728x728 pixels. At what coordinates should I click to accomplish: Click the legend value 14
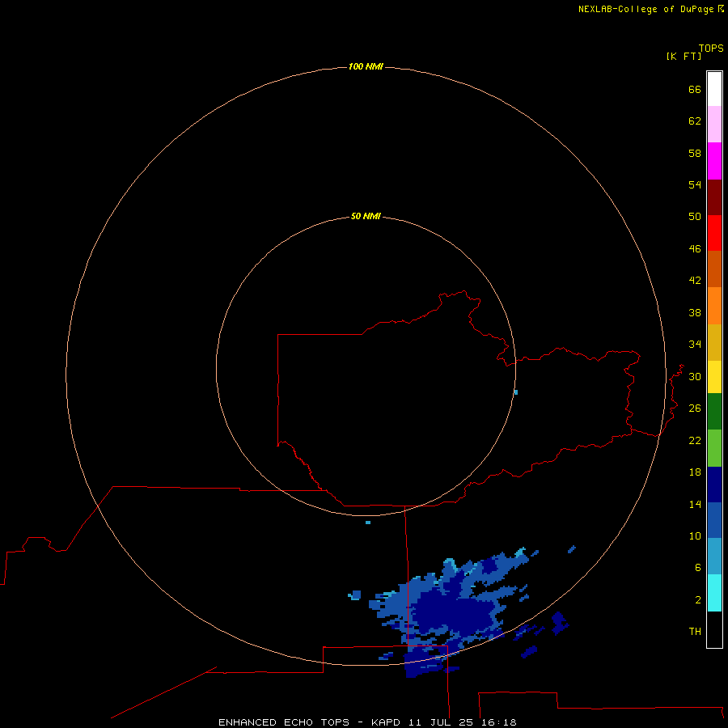pyautogui.click(x=695, y=504)
